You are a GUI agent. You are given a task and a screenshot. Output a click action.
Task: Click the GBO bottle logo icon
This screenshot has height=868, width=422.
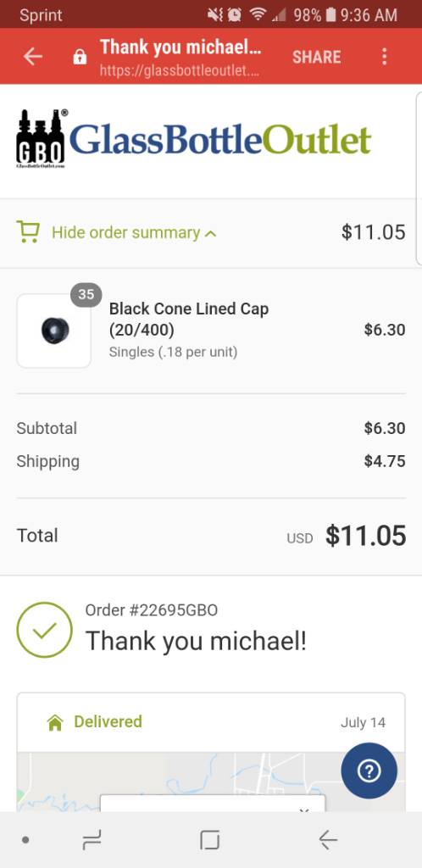tap(41, 138)
